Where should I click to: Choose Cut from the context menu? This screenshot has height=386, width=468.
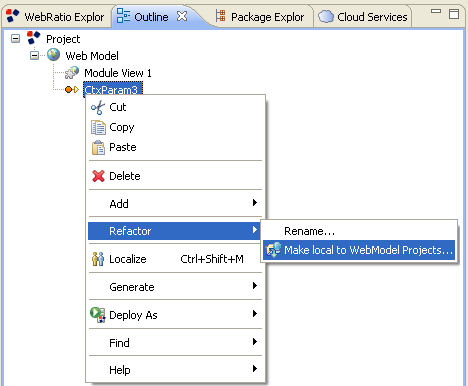(175, 107)
